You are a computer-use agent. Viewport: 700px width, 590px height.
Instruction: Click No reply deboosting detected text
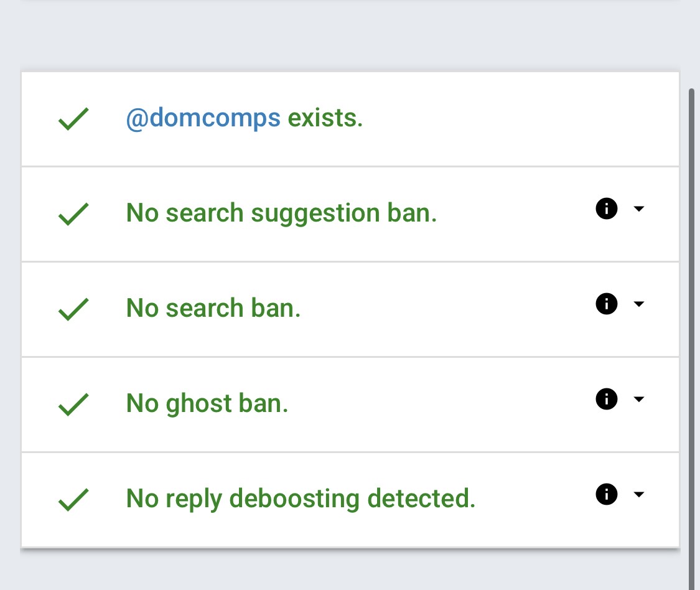click(x=301, y=499)
